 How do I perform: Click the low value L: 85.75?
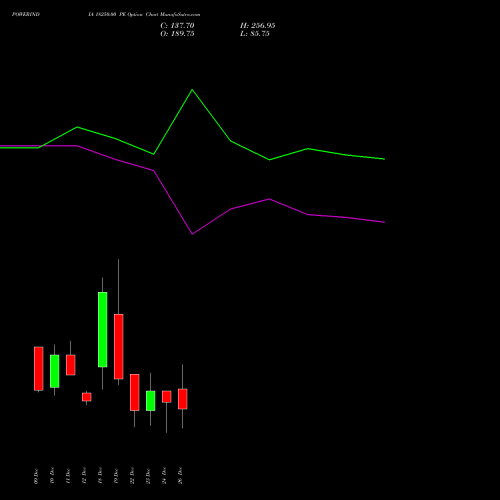255,34
